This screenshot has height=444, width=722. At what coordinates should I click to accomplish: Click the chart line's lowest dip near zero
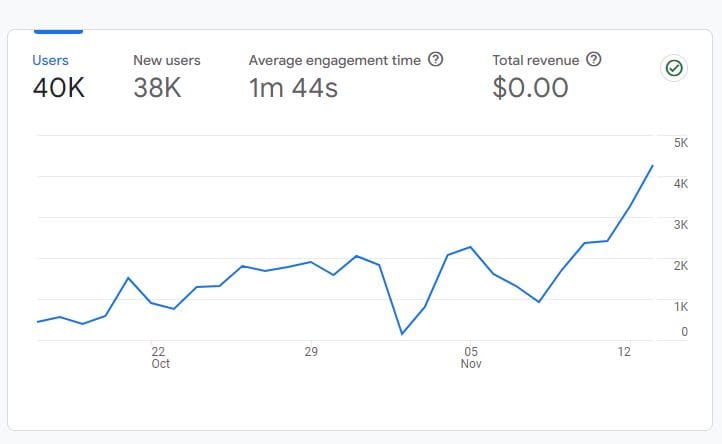point(402,333)
